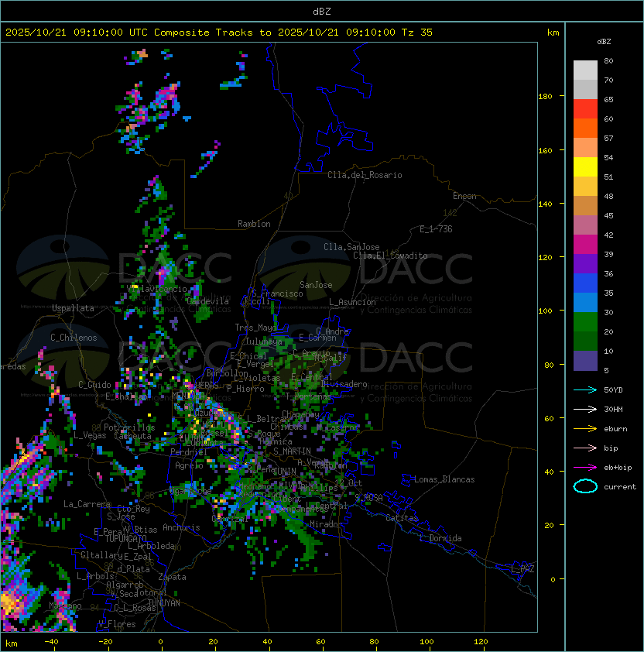Click the cyan 'current' ellipse legend icon
The width and height of the screenshot is (644, 652).
click(585, 486)
